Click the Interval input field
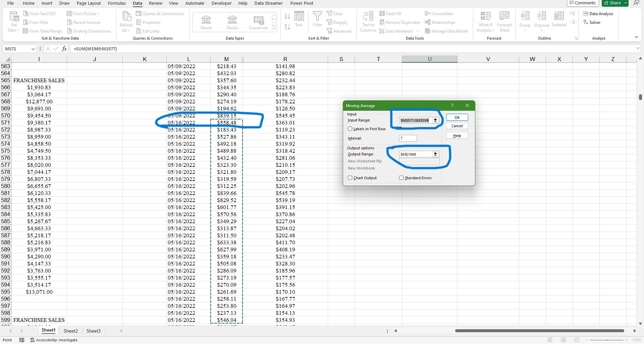Screen dimensions: 644x344 point(408,138)
